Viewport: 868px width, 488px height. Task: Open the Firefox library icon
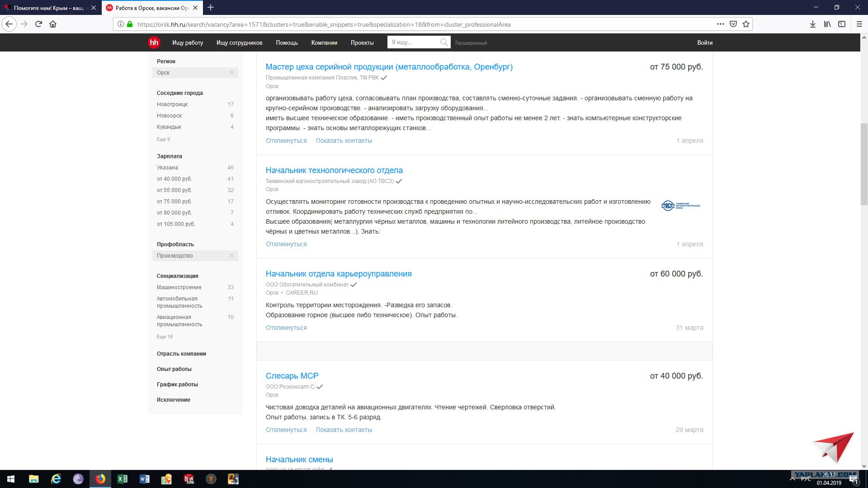(827, 24)
